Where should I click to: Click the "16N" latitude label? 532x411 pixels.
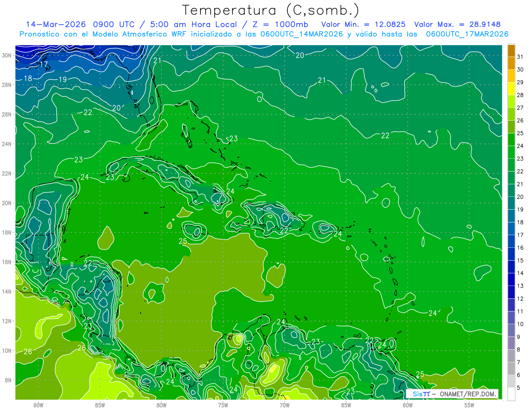(8, 262)
